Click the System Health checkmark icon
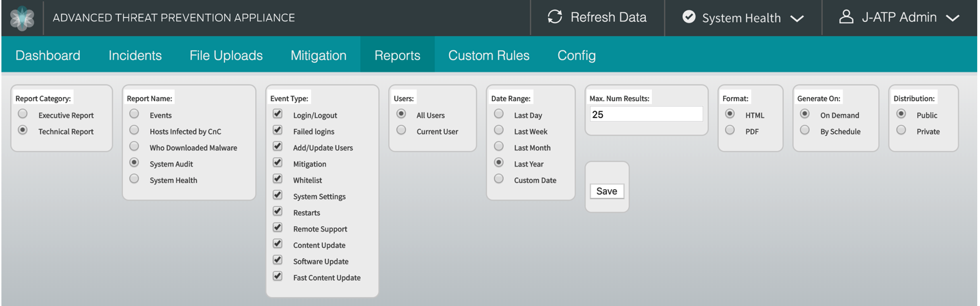Image resolution: width=980 pixels, height=306 pixels. pyautogui.click(x=689, y=18)
